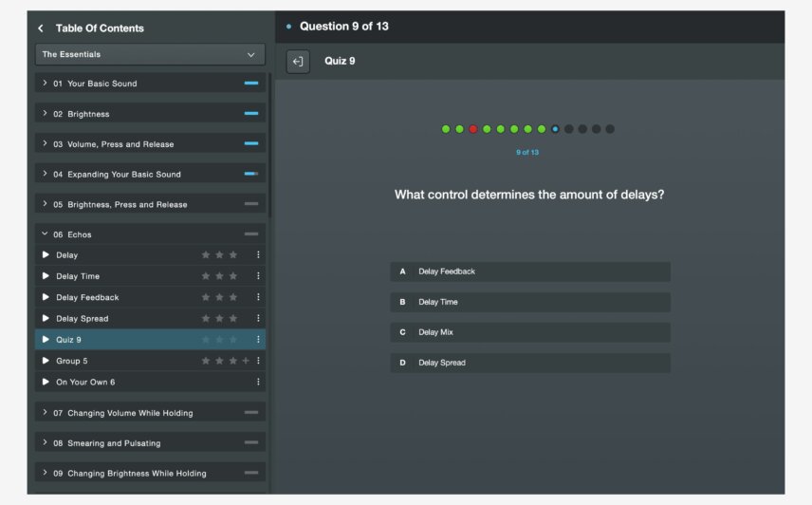This screenshot has width=812, height=505.
Task: Choose answer C Delay Mix
Action: [x=530, y=332]
